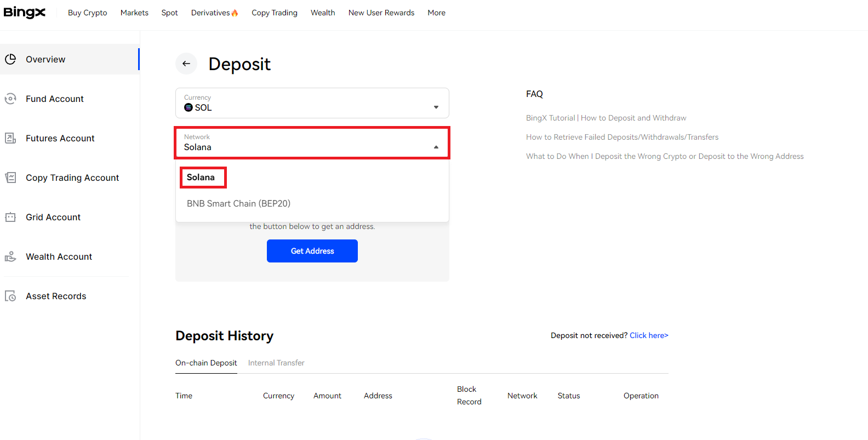Click the Network dropdown up arrow

(x=436, y=147)
